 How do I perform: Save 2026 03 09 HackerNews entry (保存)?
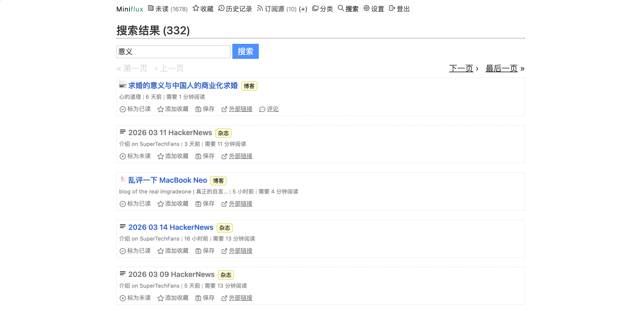click(205, 298)
